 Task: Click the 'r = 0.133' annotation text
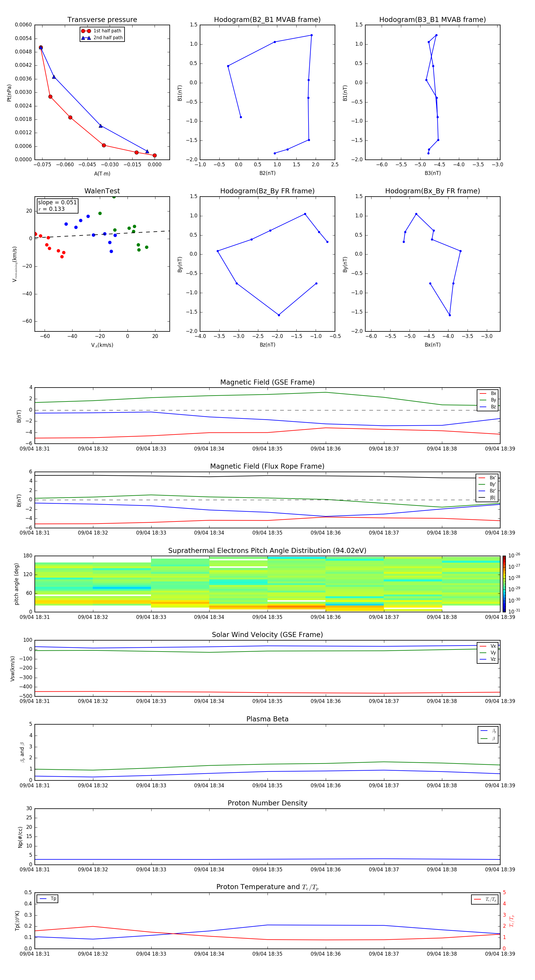click(51, 209)
